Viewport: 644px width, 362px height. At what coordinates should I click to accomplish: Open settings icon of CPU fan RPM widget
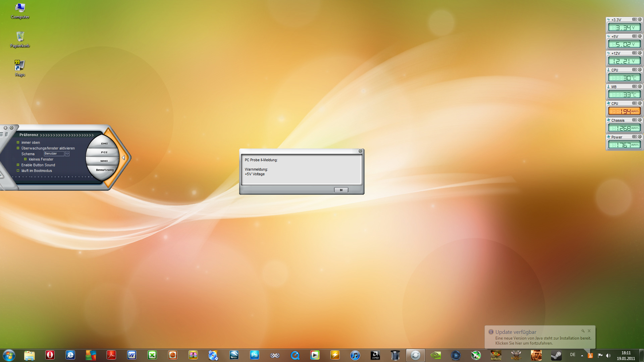point(635,103)
